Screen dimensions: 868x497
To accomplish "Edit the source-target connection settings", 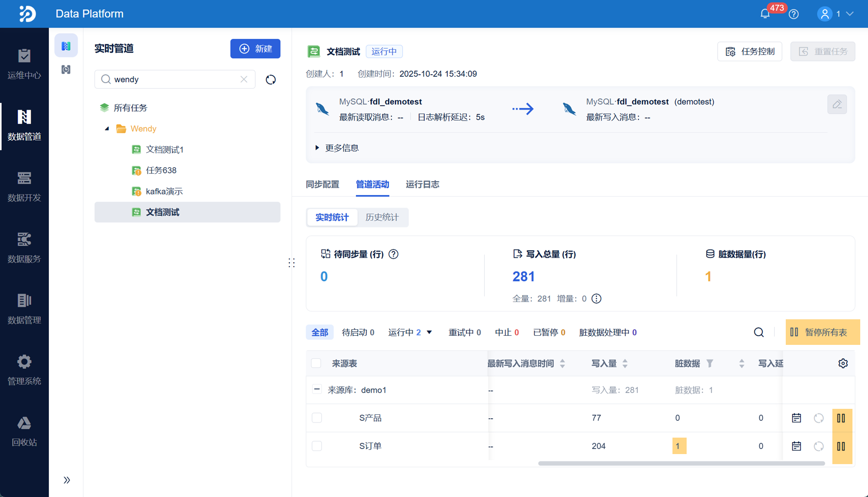I will coord(837,104).
